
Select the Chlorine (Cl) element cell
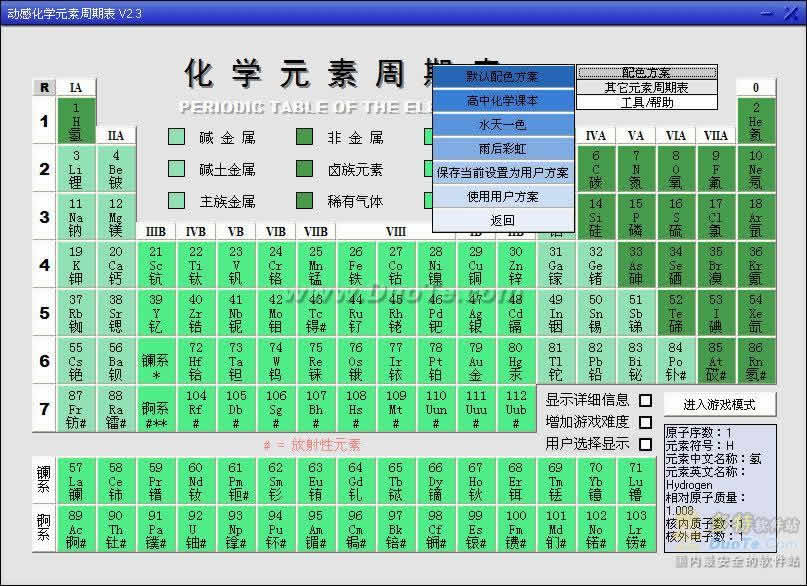coord(716,217)
